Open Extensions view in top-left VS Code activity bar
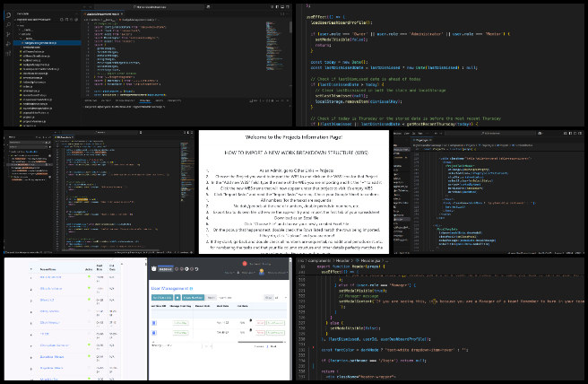 (8, 53)
